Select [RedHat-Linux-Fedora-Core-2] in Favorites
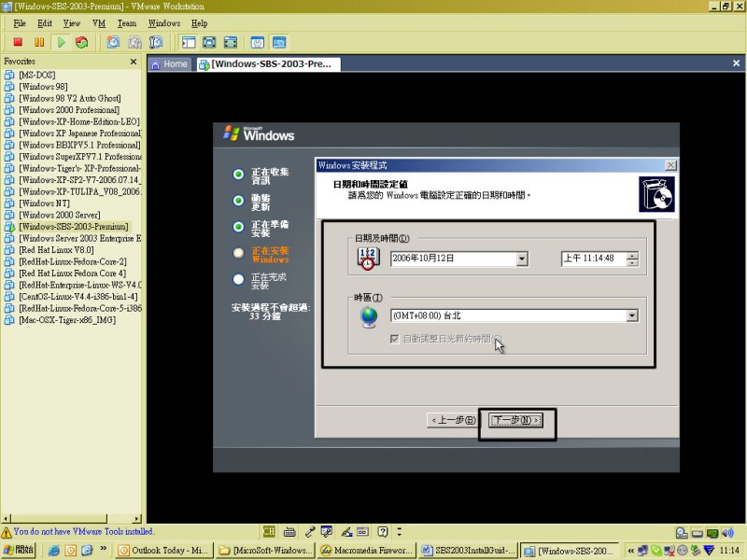 73,261
